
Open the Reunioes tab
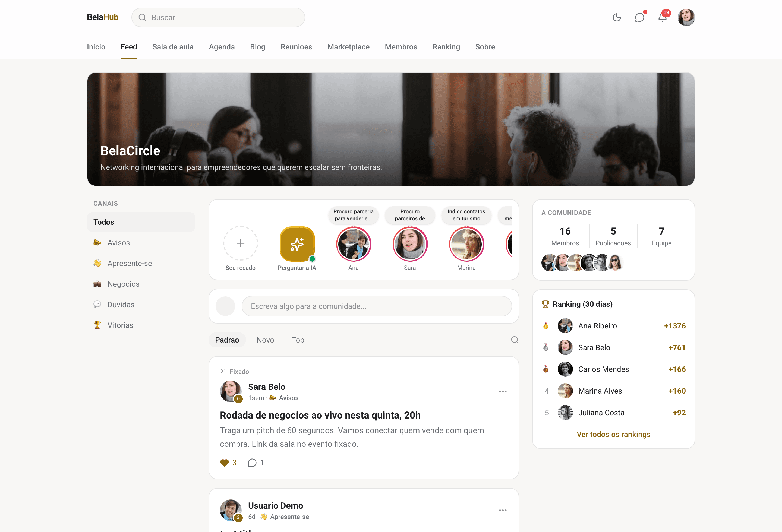point(296,47)
